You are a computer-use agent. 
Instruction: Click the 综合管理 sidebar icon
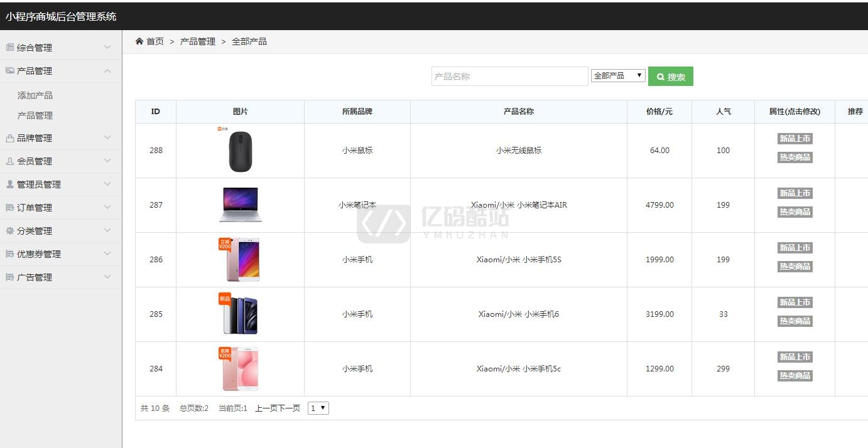coord(10,47)
